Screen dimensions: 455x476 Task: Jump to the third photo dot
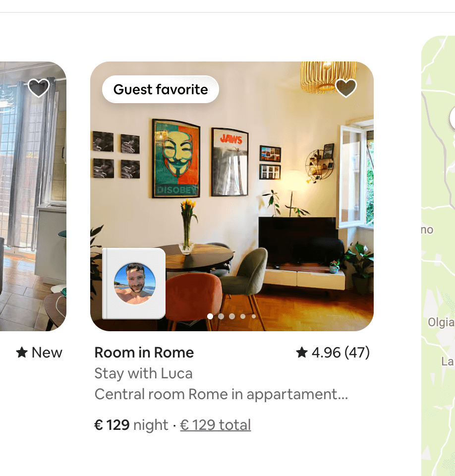232,316
